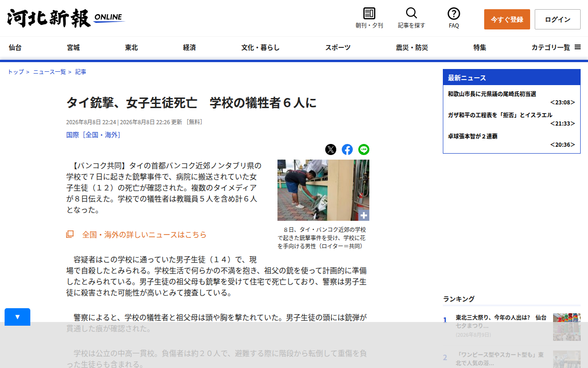Open the 朝刊・夕刊 newspaper icon
This screenshot has height=368, width=588.
369,13
